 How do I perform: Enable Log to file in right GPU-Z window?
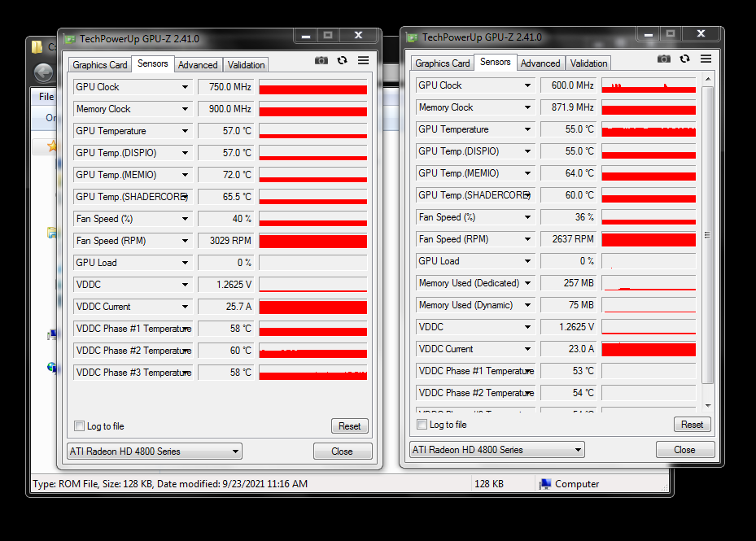point(422,425)
